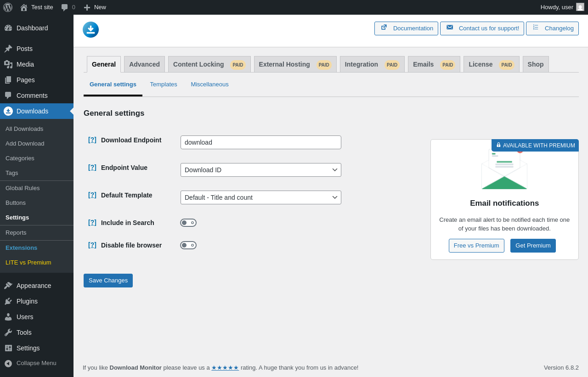Click the Howdy, user account text
Screen dimensions: 588x377
(x=557, y=7)
